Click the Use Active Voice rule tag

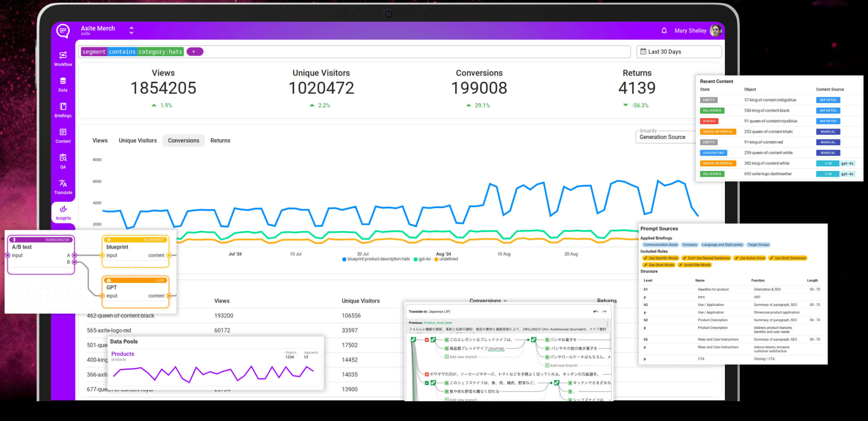click(x=750, y=258)
